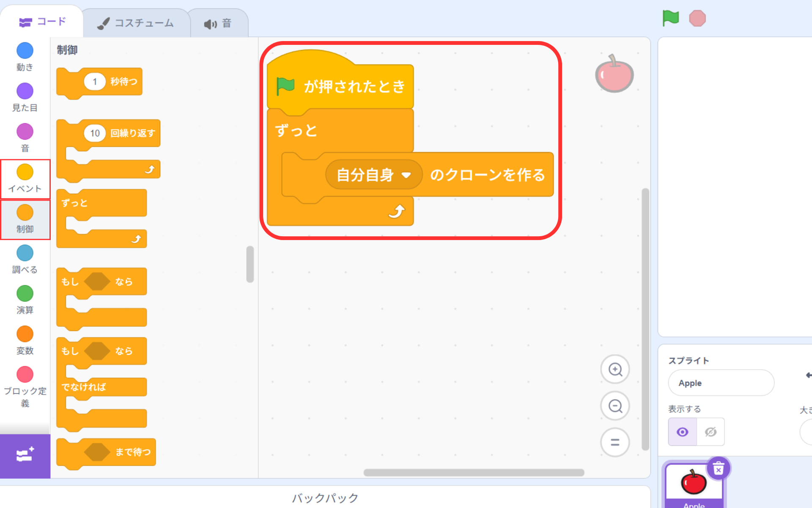
Task: Switch to the コスチューム tab
Action: tap(136, 23)
